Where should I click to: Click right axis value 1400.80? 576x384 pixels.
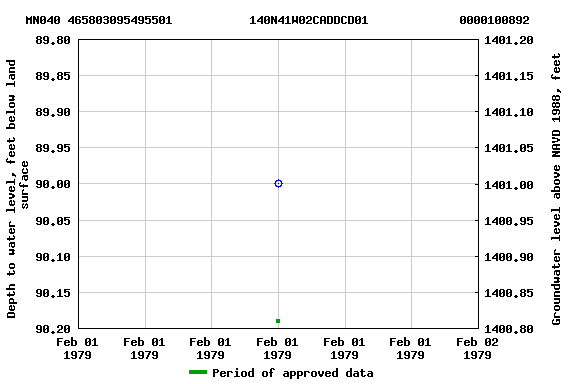coord(509,329)
